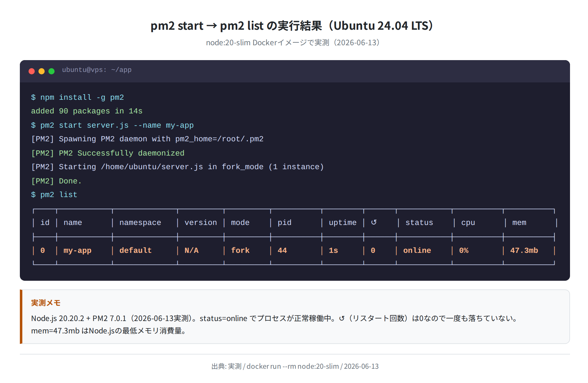Click the 'Starting /home/ubuntu/server.js' line
588x383 pixels.
[177, 167]
